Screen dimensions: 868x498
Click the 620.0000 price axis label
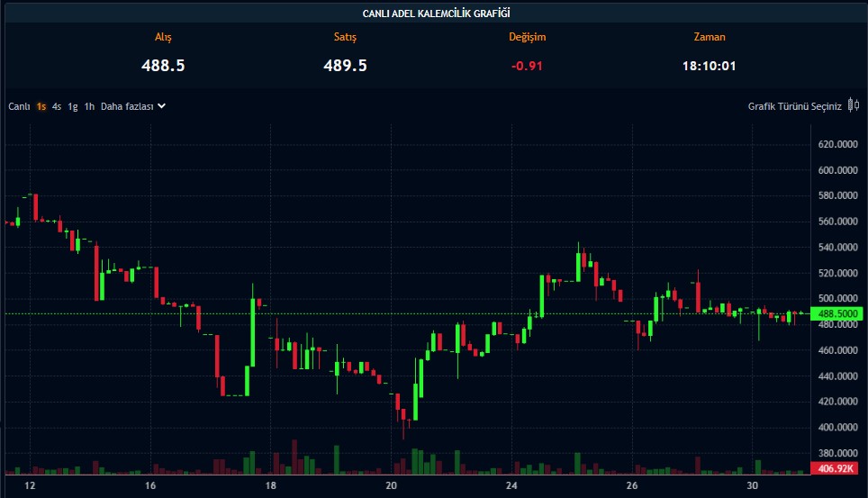[836, 144]
